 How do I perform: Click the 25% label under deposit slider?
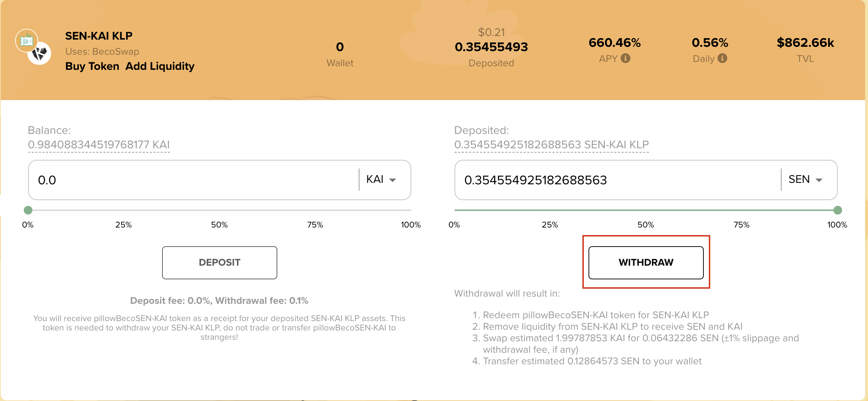[x=124, y=225]
